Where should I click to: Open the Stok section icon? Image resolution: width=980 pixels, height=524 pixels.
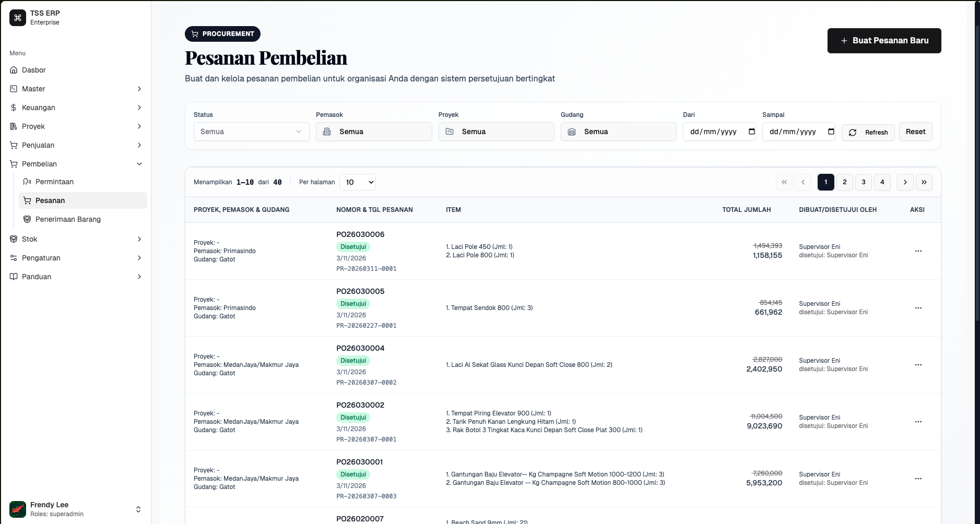13,239
